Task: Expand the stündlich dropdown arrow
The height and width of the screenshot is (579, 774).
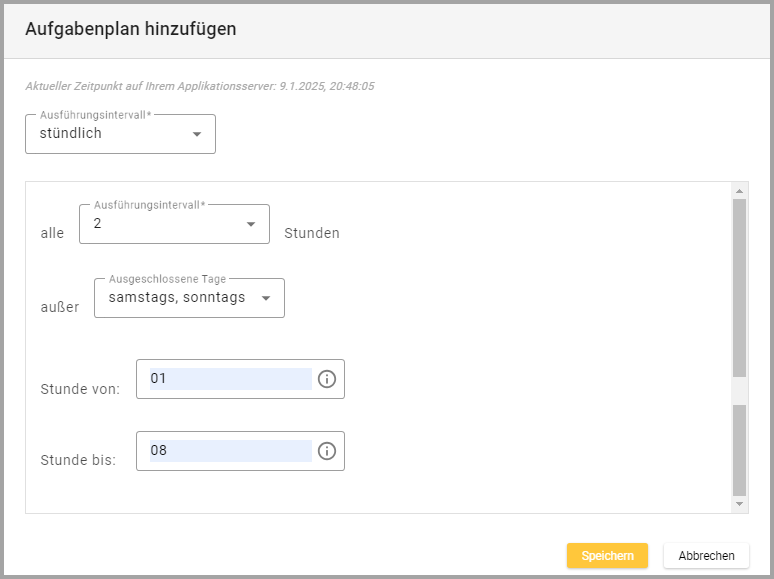Action: pos(196,134)
